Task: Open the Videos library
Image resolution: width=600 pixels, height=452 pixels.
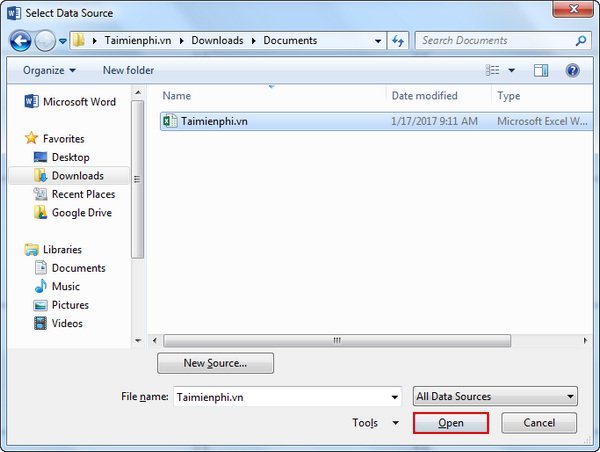Action: (67, 323)
